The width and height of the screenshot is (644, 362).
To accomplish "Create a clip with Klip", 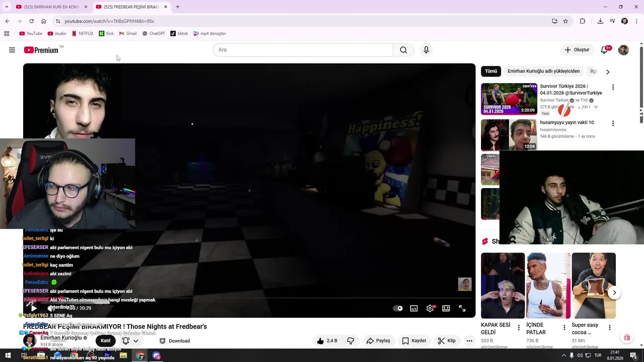I will pyautogui.click(x=447, y=341).
